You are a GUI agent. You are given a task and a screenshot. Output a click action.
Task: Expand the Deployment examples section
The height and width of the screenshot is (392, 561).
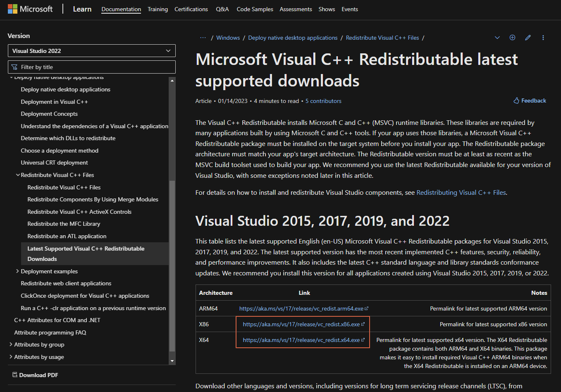(17, 271)
